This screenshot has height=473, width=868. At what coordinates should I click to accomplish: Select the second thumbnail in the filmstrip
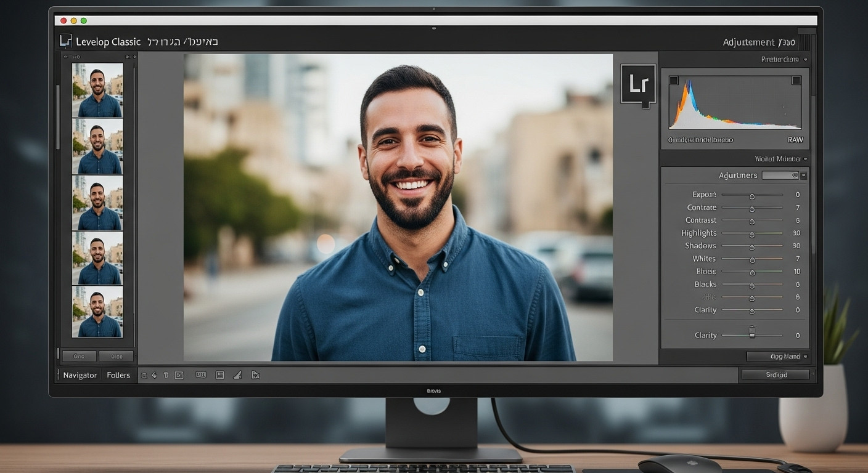click(97, 146)
